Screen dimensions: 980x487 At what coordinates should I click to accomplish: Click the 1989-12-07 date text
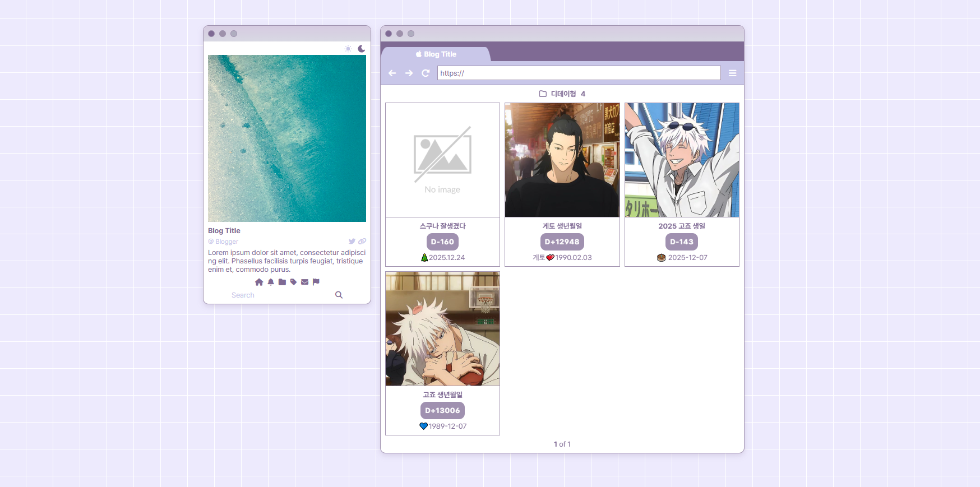coord(447,426)
